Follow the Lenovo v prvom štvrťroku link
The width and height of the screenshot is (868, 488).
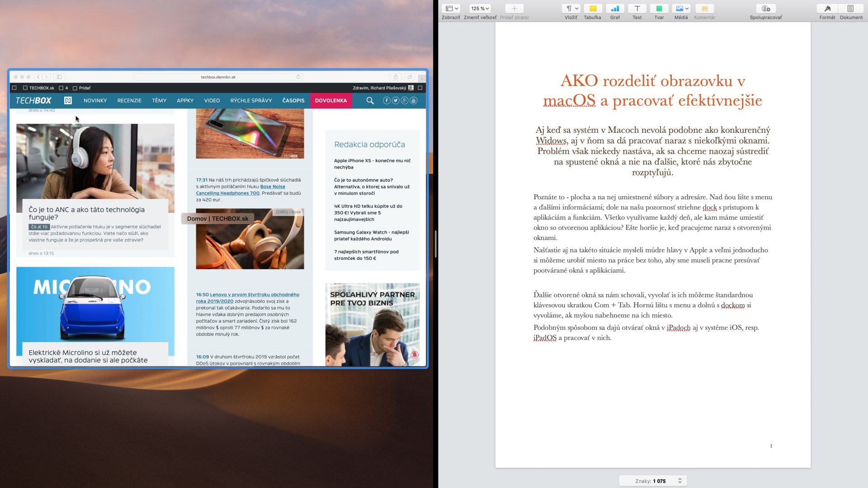point(247,298)
